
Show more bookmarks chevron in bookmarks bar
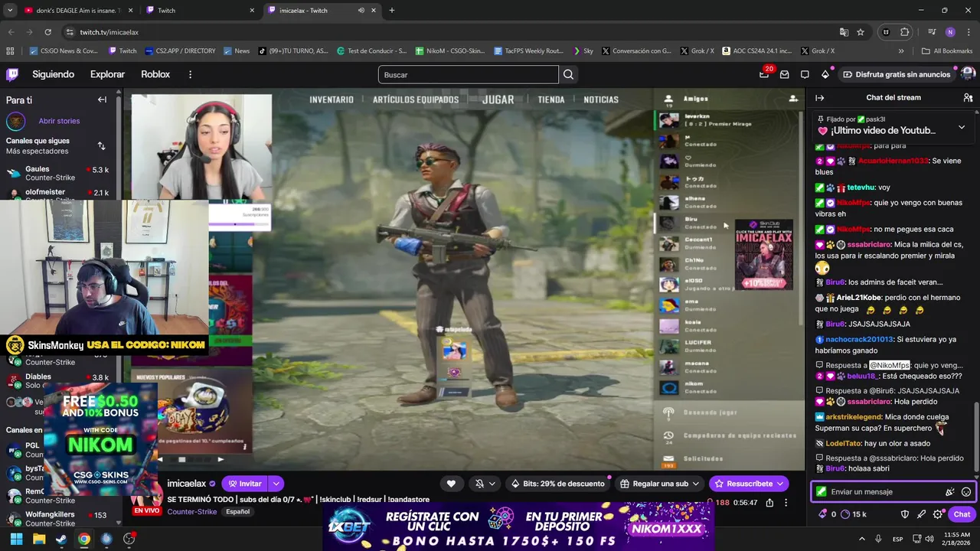(901, 51)
